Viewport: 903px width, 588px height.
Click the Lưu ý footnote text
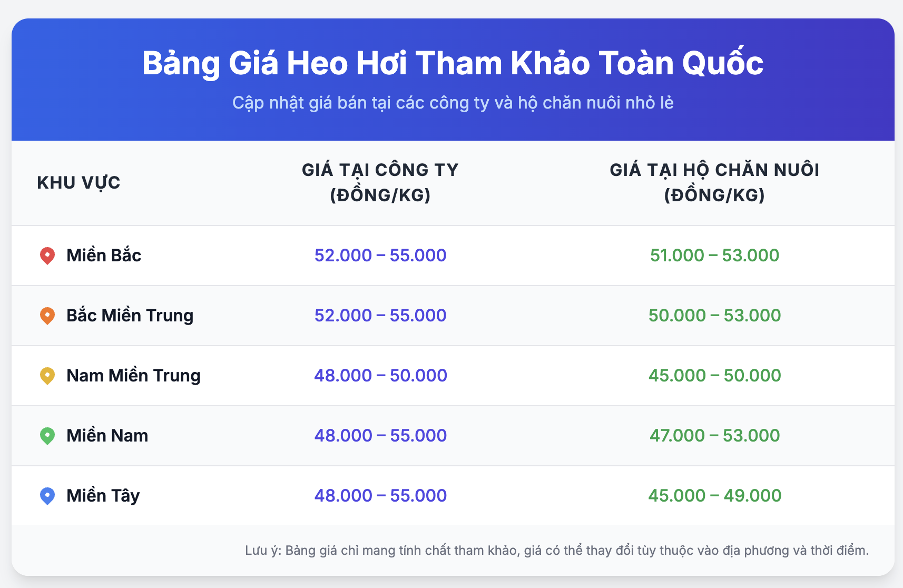[x=557, y=551]
